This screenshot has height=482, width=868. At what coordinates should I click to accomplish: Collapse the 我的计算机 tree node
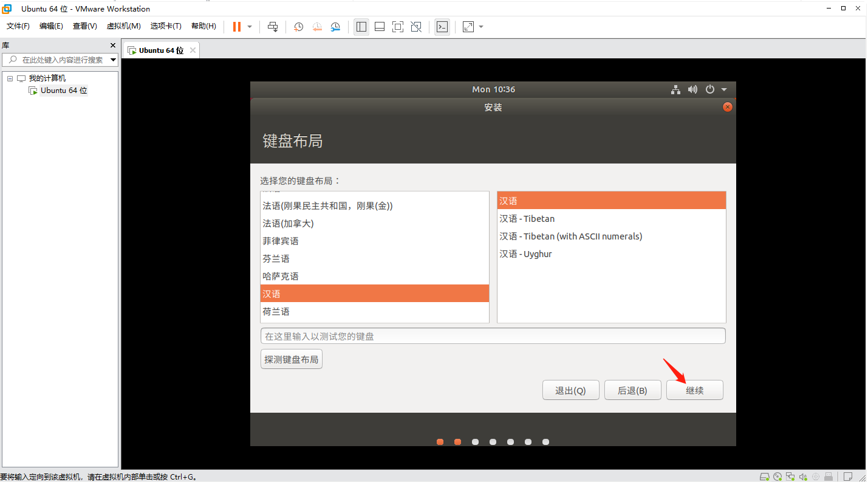10,78
